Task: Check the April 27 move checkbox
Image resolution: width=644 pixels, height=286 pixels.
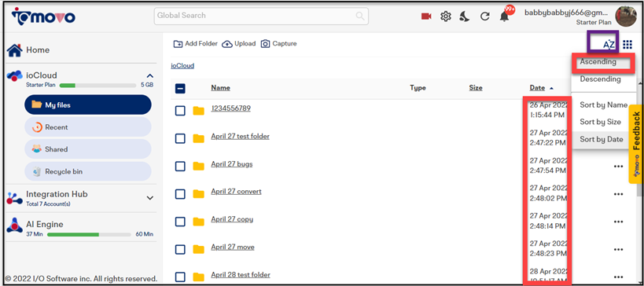Action: point(180,249)
